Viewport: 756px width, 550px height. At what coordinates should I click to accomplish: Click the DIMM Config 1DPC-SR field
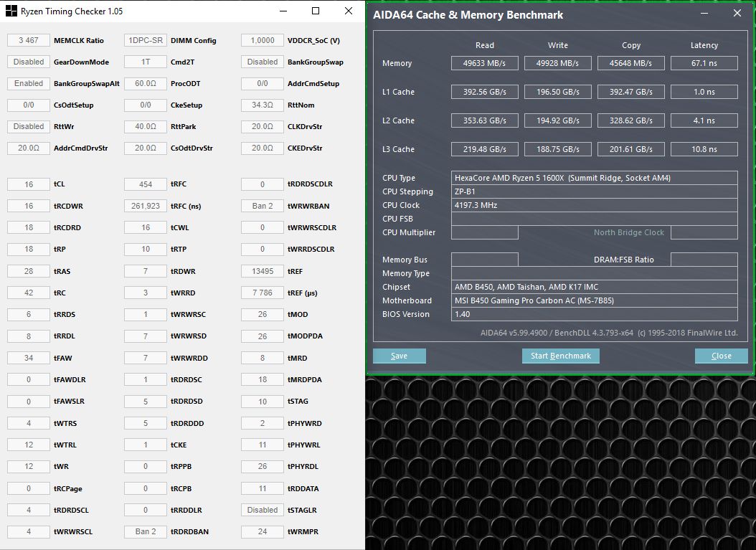[145, 40]
